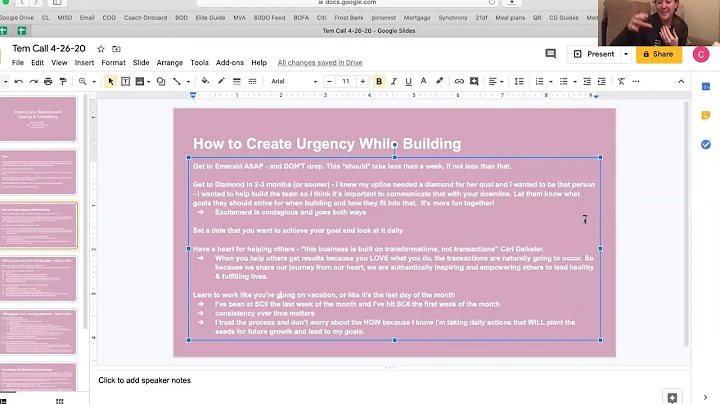Click the Redo icon in toolbar
The image size is (720, 404).
point(34,81)
